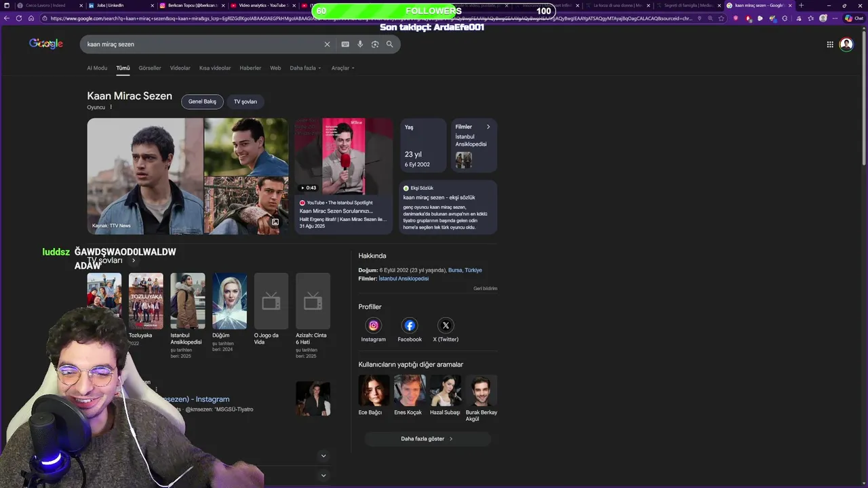
Task: Go to the Google logo homepage
Action: click(46, 44)
